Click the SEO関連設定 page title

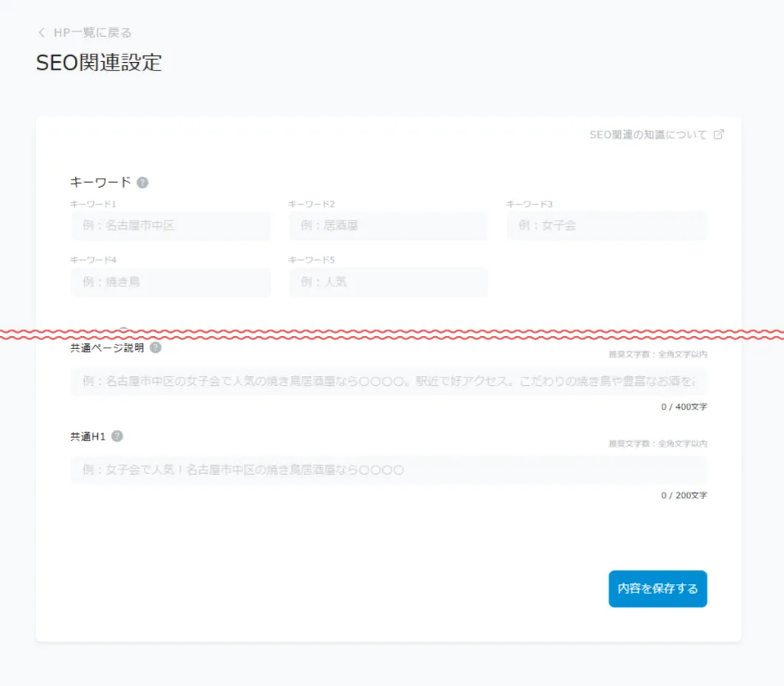tap(99, 63)
